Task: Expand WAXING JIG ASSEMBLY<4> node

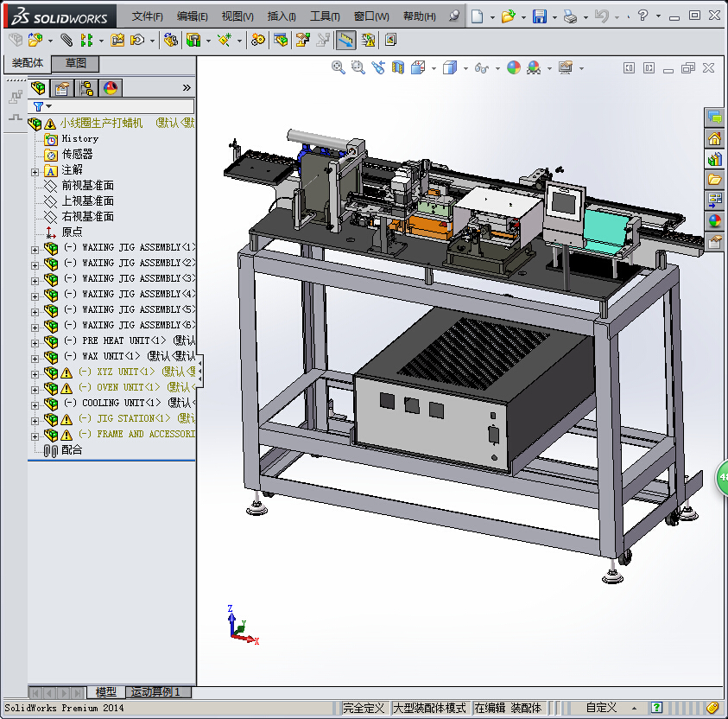Action: (35, 296)
